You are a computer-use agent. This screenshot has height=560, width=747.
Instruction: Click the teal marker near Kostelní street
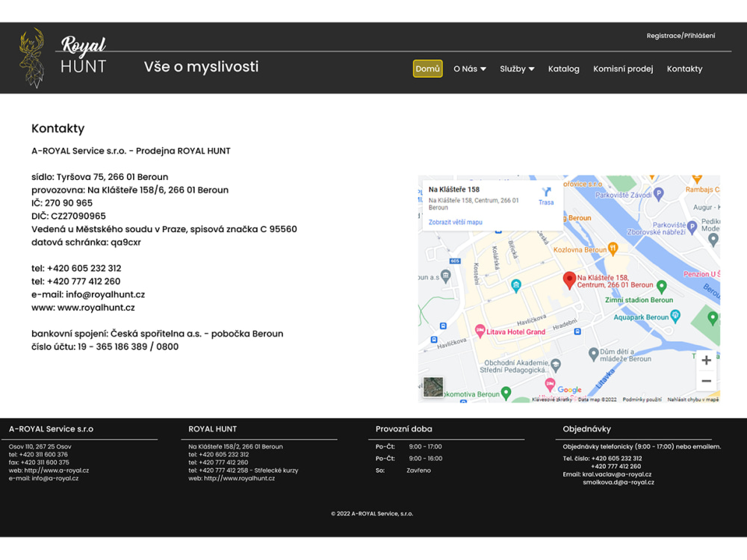tap(515, 285)
